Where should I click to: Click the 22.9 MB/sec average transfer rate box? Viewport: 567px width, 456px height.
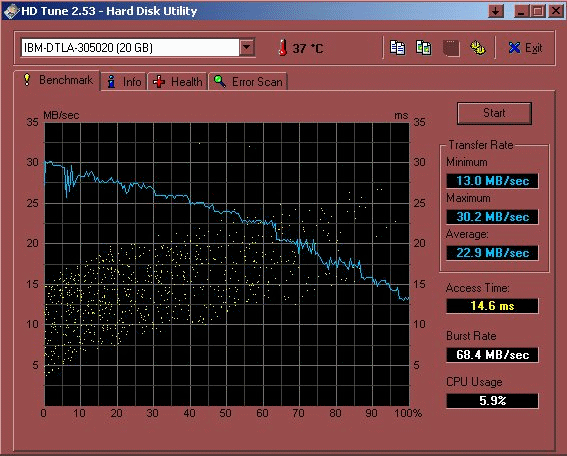coord(492,252)
